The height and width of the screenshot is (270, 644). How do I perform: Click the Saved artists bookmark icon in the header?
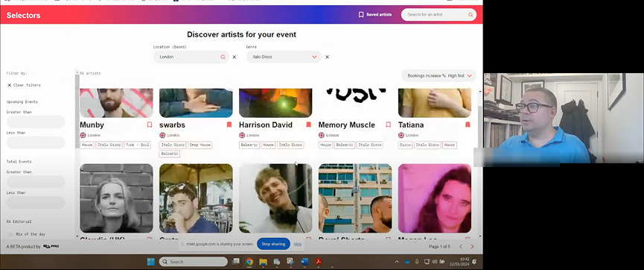(x=361, y=14)
